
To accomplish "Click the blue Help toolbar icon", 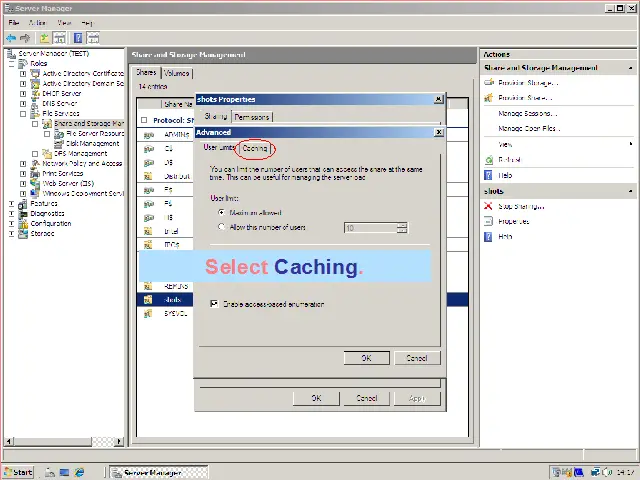I will tap(77, 38).
